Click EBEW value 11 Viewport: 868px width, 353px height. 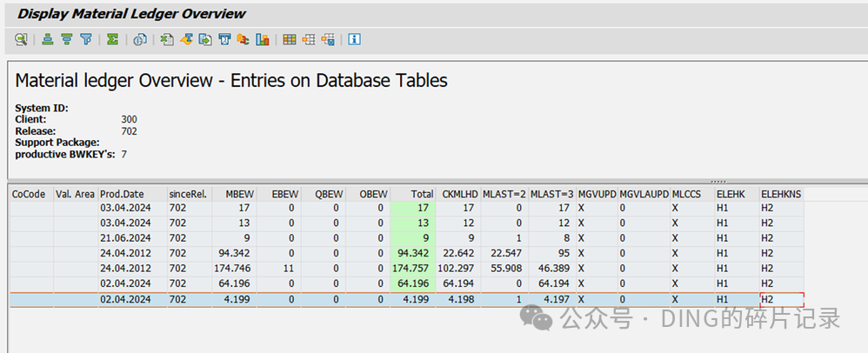click(x=279, y=269)
